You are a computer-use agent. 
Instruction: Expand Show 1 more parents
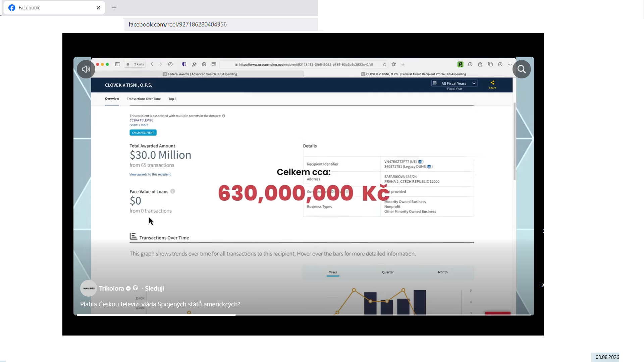(x=139, y=125)
